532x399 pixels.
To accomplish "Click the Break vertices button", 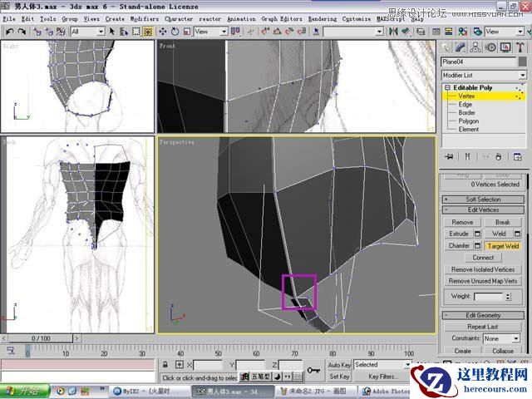I will click(x=503, y=222).
